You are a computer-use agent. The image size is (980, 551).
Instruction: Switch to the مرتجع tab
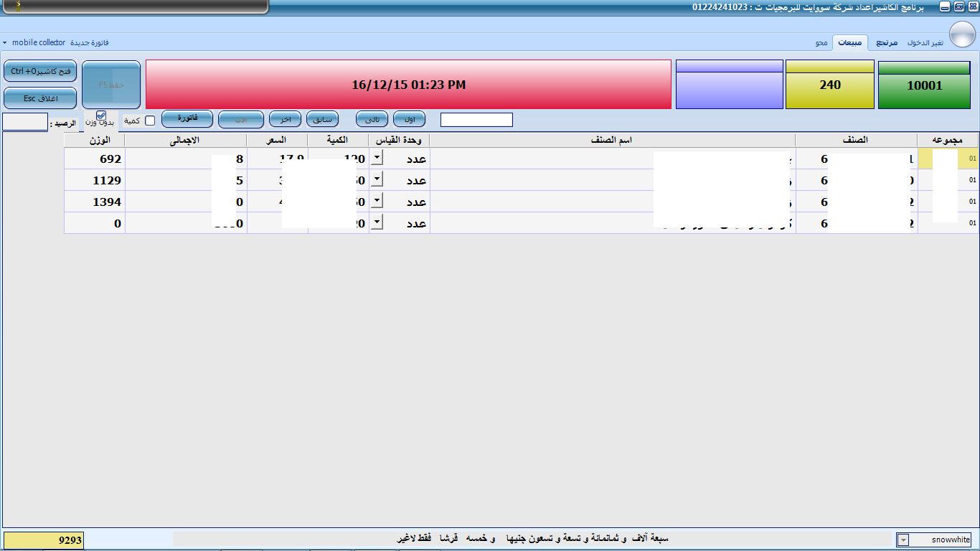point(887,43)
